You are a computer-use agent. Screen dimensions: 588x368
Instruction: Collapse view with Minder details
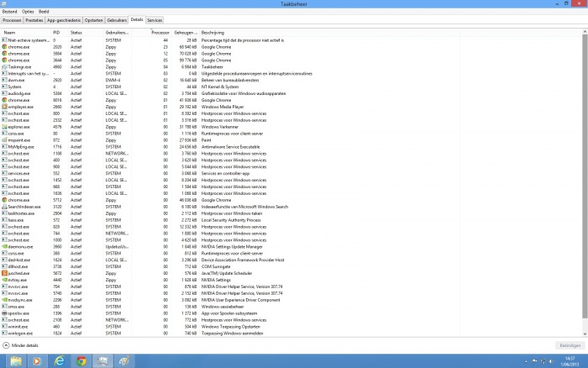click(x=21, y=345)
